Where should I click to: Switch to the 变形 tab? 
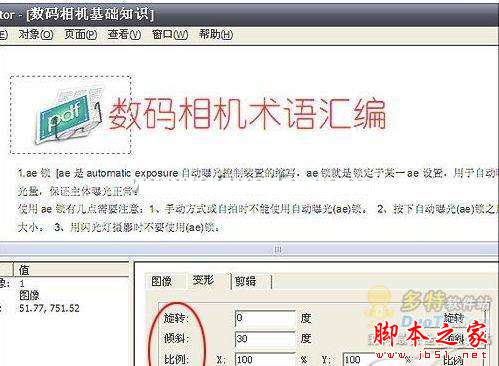tap(203, 280)
